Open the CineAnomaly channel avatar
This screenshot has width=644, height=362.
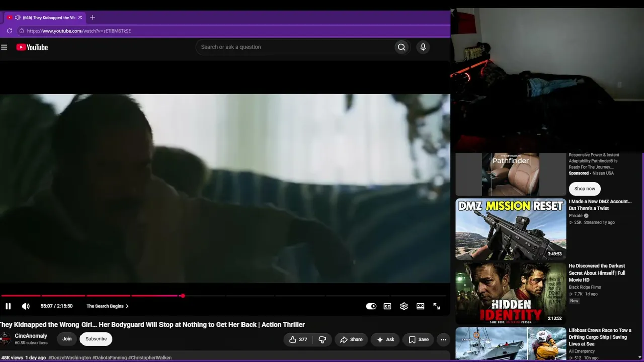(x=5, y=339)
